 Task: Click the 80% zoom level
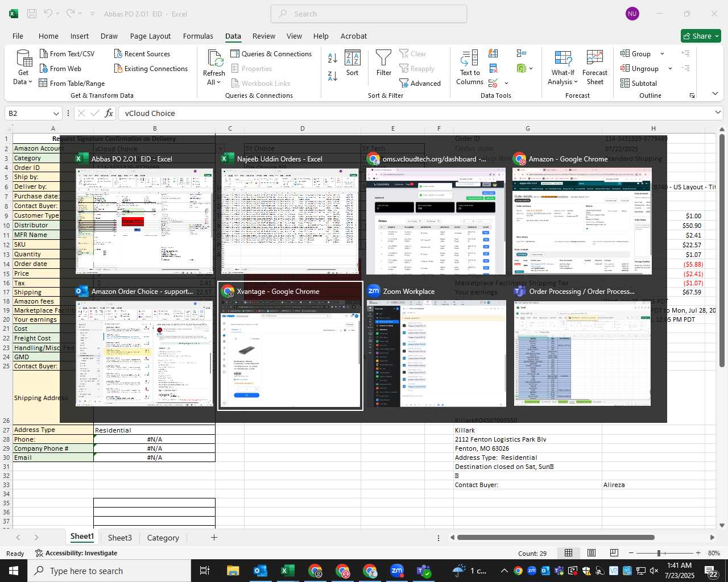click(714, 553)
